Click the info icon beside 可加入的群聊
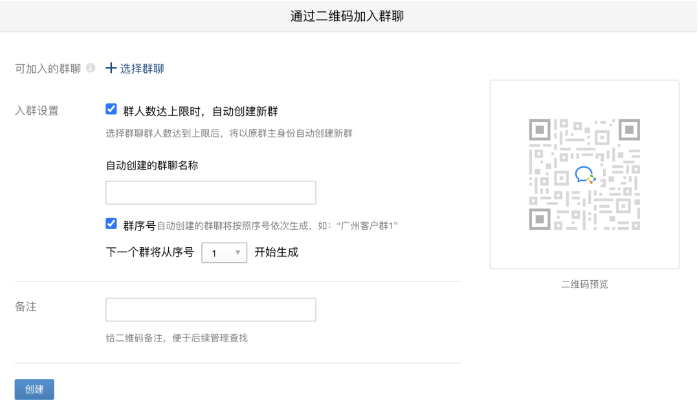 91,69
